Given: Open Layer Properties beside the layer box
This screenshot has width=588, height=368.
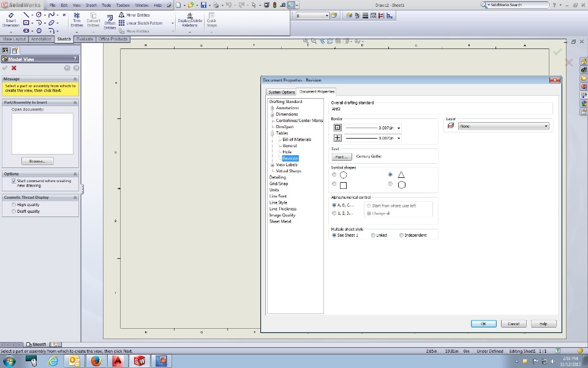Looking at the screenshot, I should point(334,16).
